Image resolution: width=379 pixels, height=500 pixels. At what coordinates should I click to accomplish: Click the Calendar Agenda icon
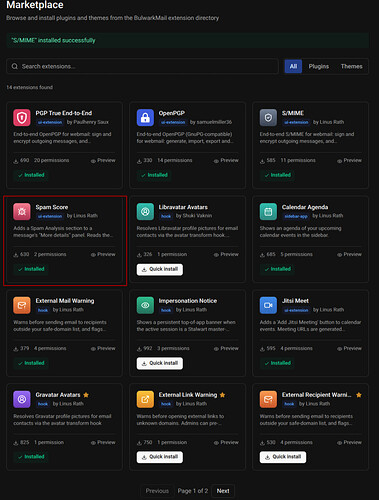pos(268,212)
